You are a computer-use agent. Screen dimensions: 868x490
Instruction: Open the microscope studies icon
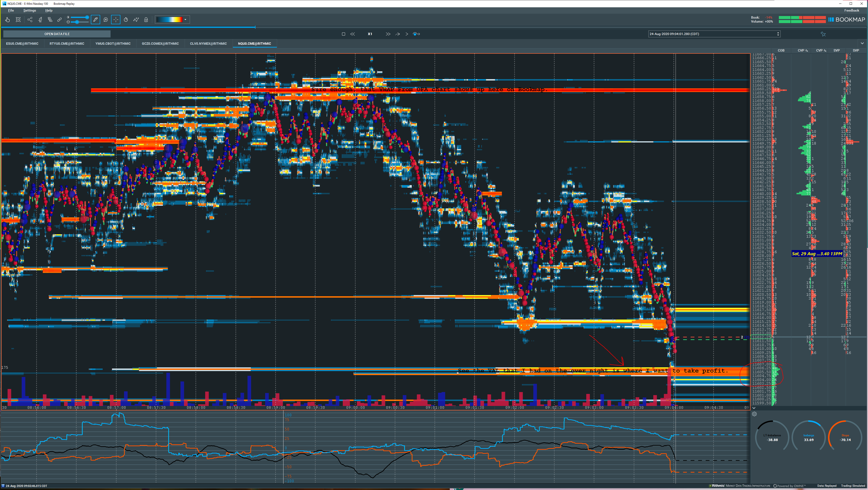[40, 20]
